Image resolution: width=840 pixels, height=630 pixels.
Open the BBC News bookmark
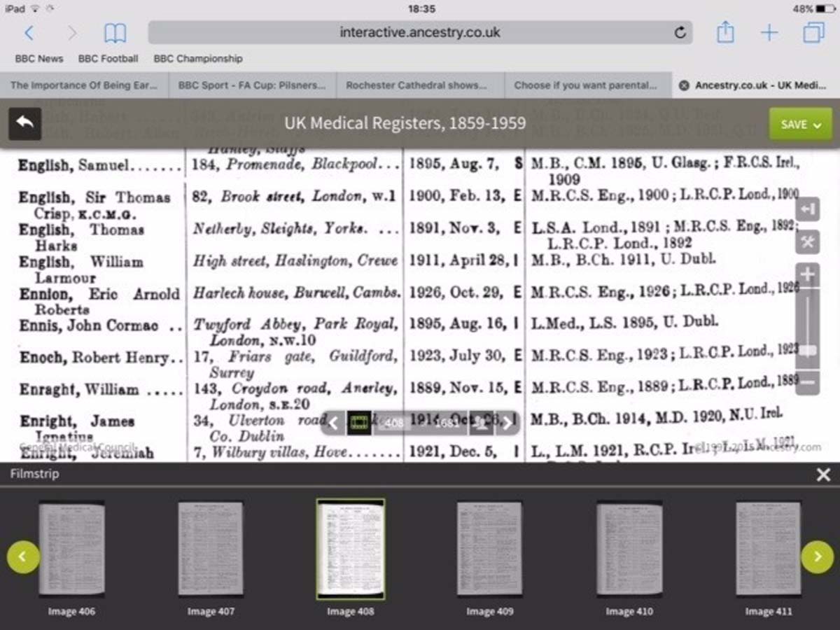tap(39, 59)
